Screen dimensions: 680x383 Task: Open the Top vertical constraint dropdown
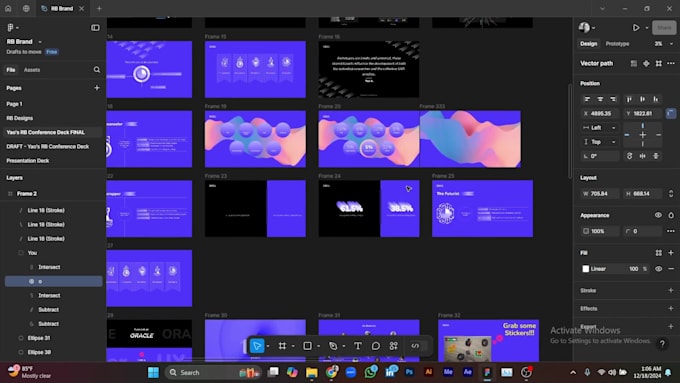(600, 142)
